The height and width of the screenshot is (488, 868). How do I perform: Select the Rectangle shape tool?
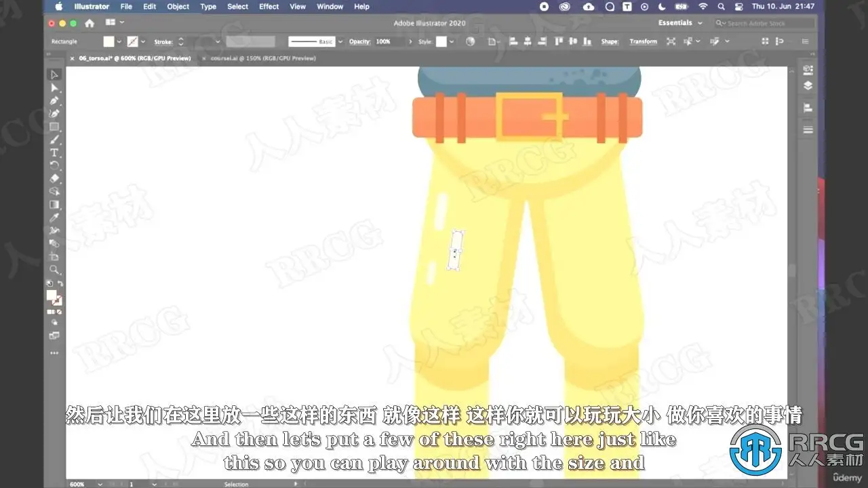point(54,127)
